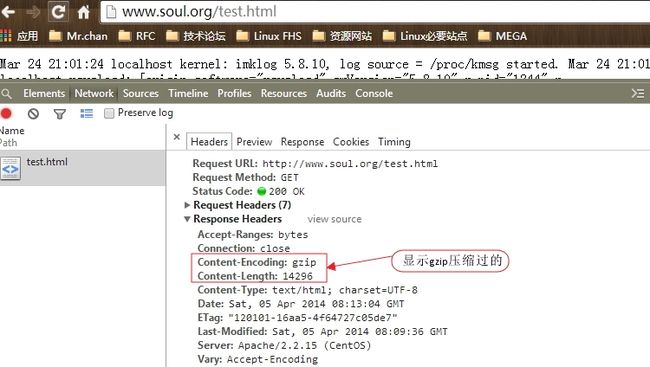Click the view source link

coord(334,219)
